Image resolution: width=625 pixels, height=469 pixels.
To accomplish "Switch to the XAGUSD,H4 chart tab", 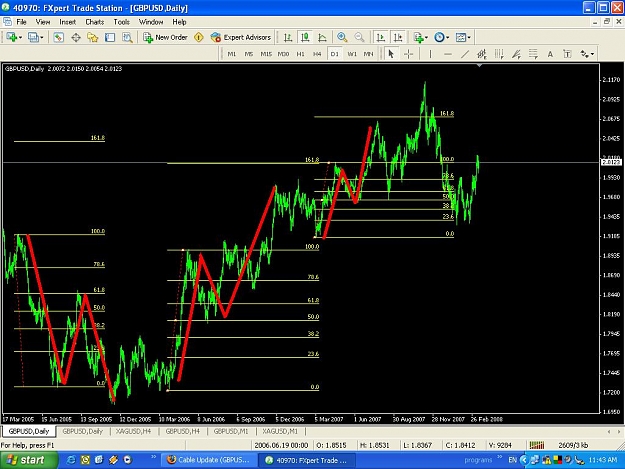I will click(x=134, y=431).
